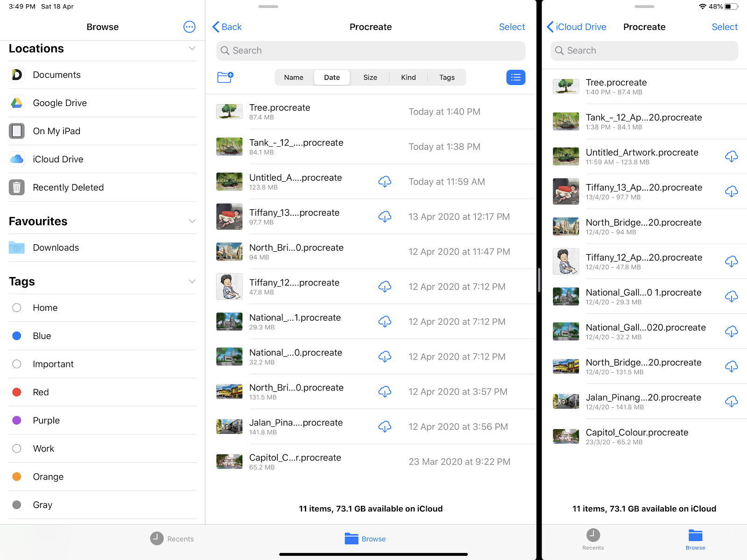This screenshot has width=747, height=560.
Task: Sort files by Name
Action: [294, 78]
